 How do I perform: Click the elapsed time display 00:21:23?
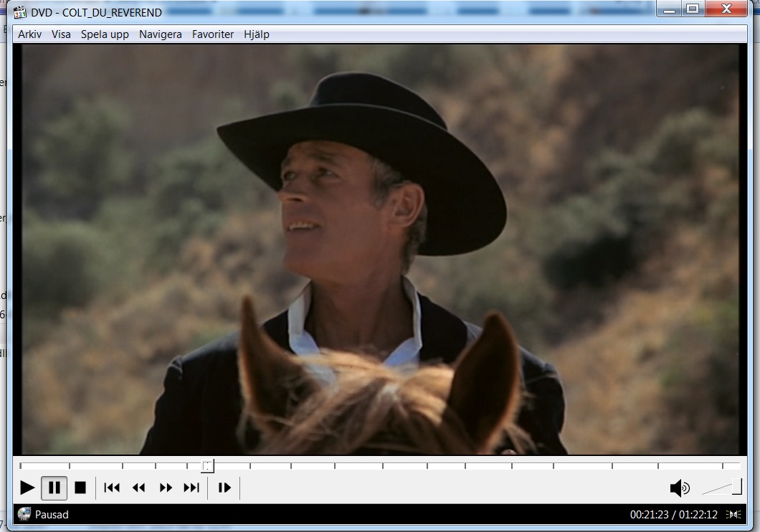(x=650, y=515)
